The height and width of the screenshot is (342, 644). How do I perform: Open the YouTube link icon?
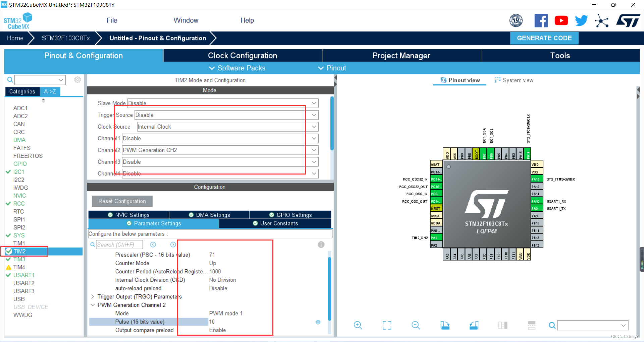pyautogui.click(x=561, y=21)
